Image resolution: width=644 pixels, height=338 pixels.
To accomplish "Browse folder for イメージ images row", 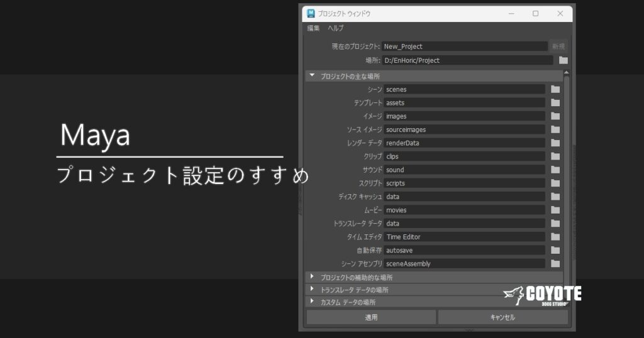I will [x=555, y=116].
